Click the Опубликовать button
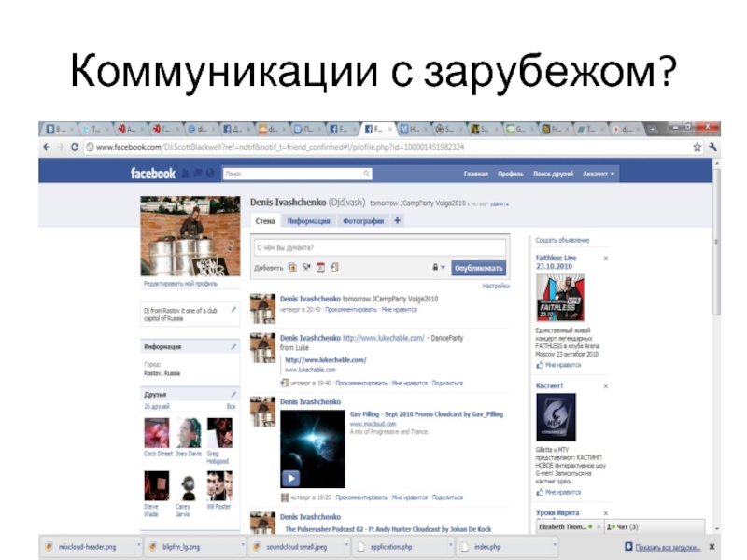The image size is (747, 560). [x=478, y=268]
